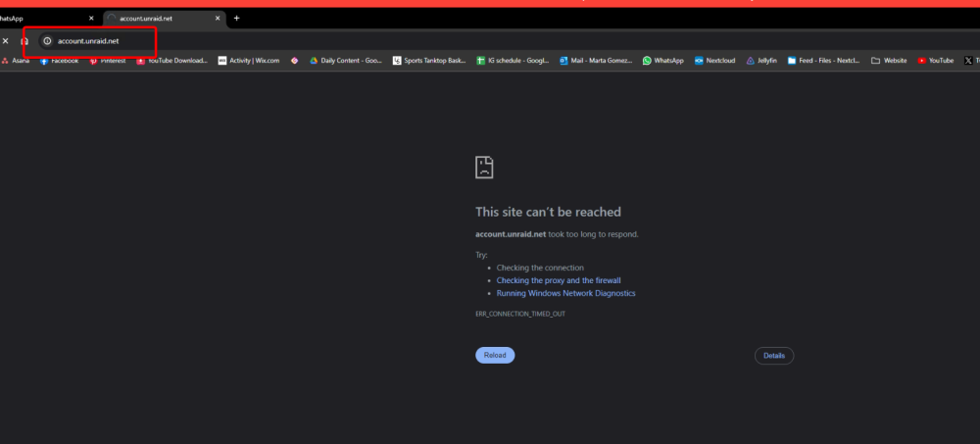
Task: Open IG schedule Google Sheets bookmark
Action: (x=514, y=61)
